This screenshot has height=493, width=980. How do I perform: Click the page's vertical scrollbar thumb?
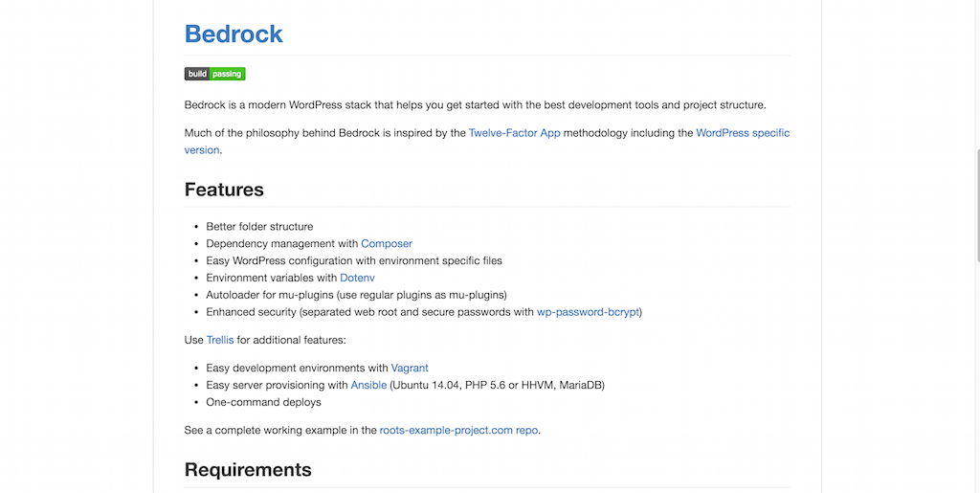pos(977,205)
